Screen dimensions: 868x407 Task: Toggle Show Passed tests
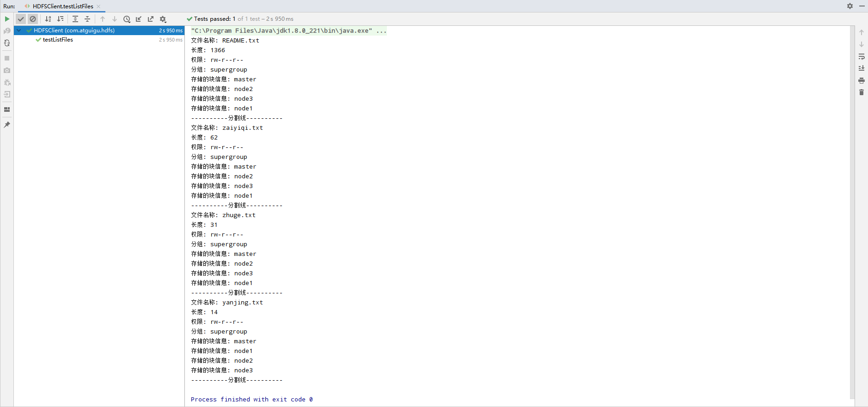tap(21, 19)
